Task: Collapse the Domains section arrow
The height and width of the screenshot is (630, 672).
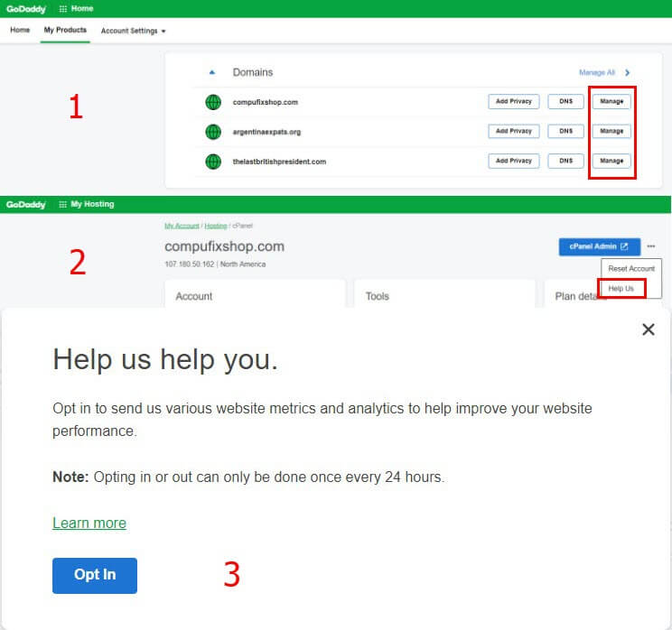Action: click(x=211, y=72)
